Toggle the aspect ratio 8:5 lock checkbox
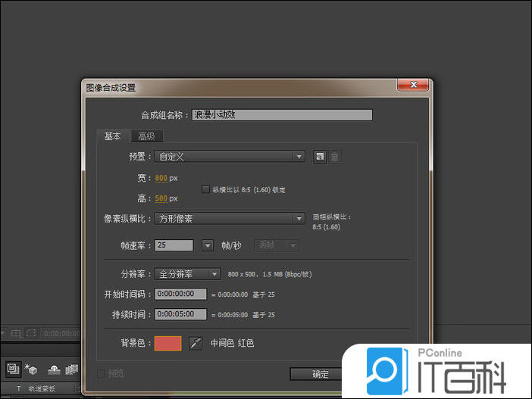This screenshot has height=399, width=532. 205,189
